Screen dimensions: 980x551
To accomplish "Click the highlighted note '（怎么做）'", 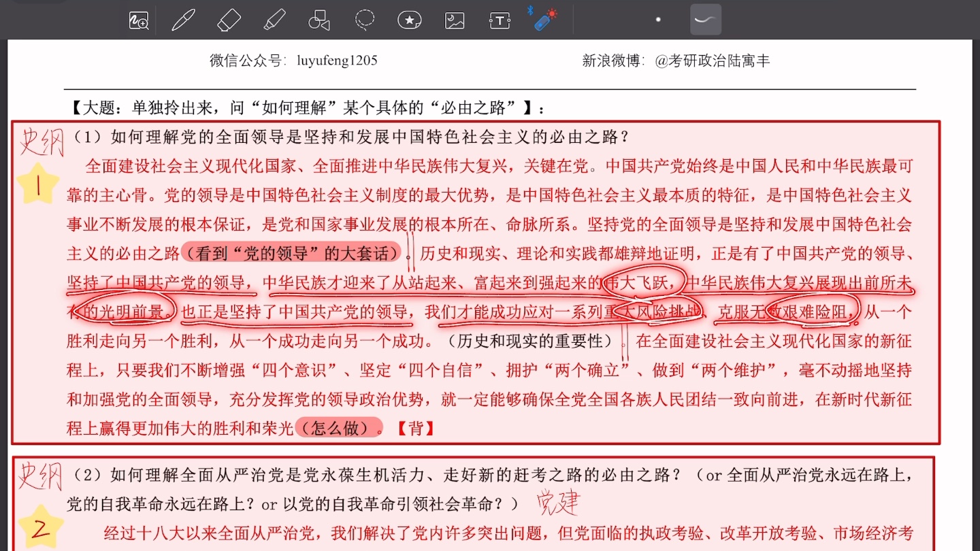I will point(338,428).
